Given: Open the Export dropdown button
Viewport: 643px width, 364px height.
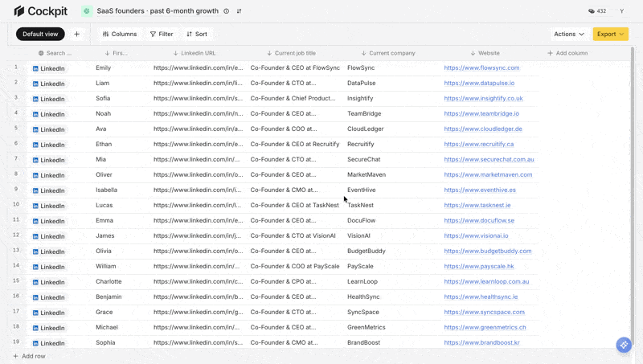Looking at the screenshot, I should click(x=610, y=34).
